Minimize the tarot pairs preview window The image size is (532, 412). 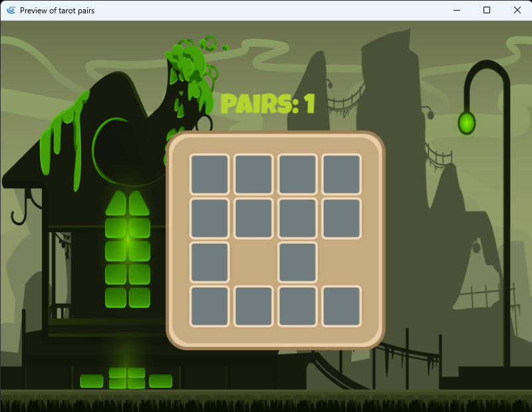[457, 10]
